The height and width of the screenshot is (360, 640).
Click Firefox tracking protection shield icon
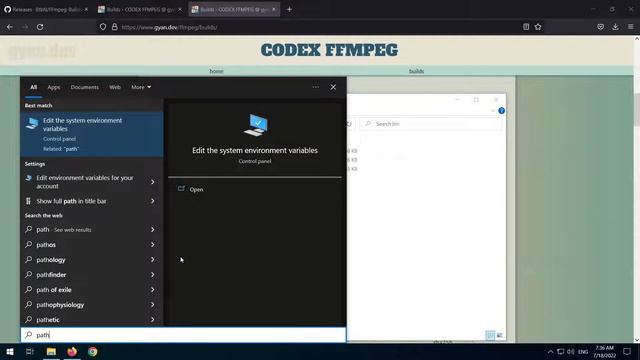pos(103,27)
